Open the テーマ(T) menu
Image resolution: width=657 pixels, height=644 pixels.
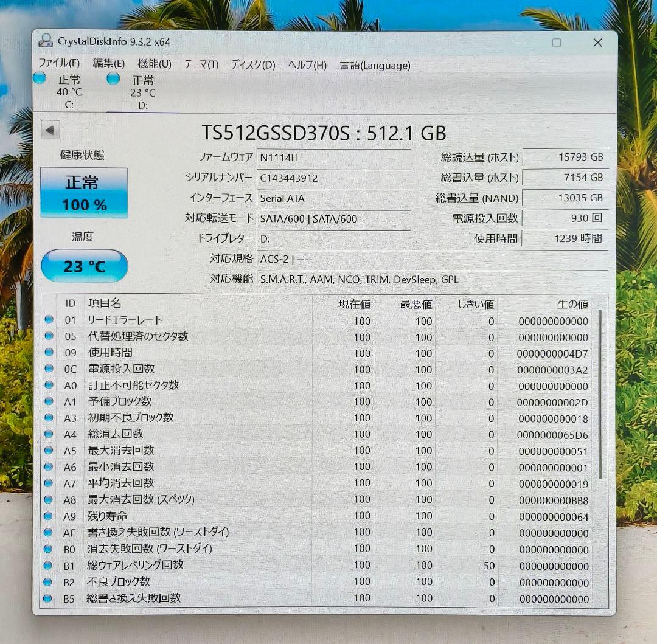(201, 64)
